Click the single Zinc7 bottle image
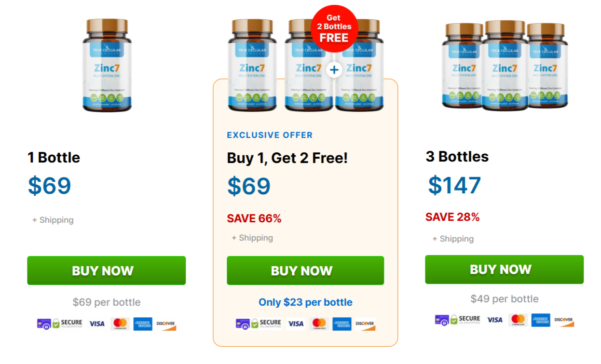601x364 pixels. coord(107,65)
